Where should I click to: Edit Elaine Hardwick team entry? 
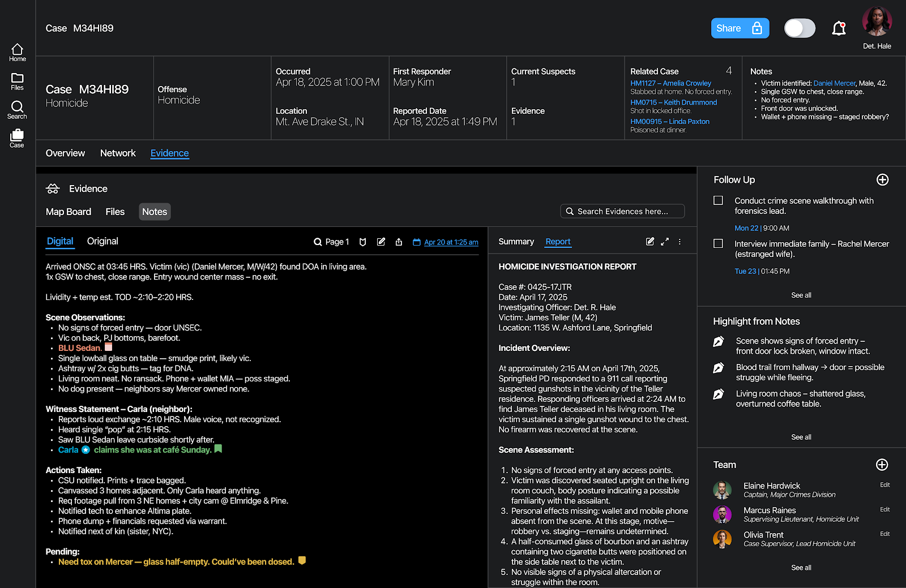[885, 485]
